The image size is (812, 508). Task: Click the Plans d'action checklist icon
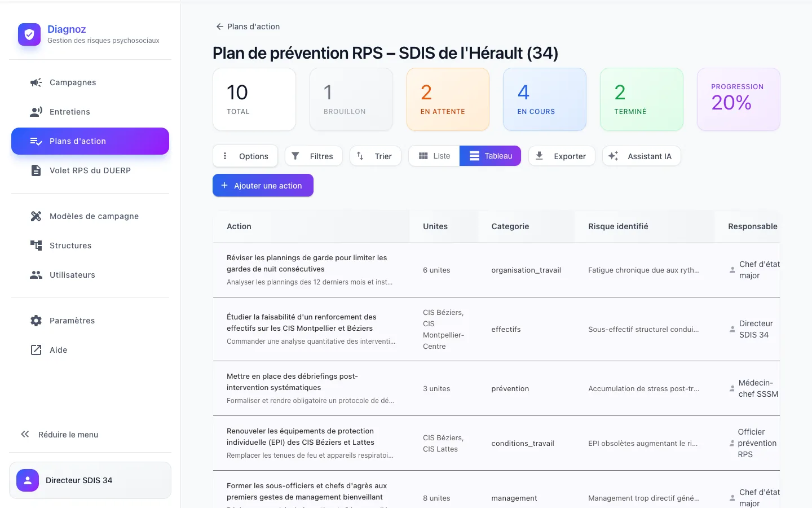pos(36,141)
